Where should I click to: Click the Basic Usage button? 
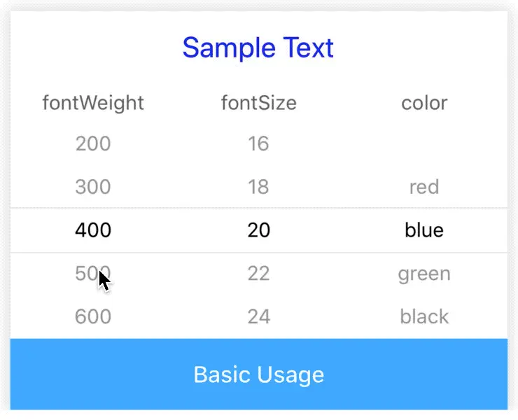258,374
